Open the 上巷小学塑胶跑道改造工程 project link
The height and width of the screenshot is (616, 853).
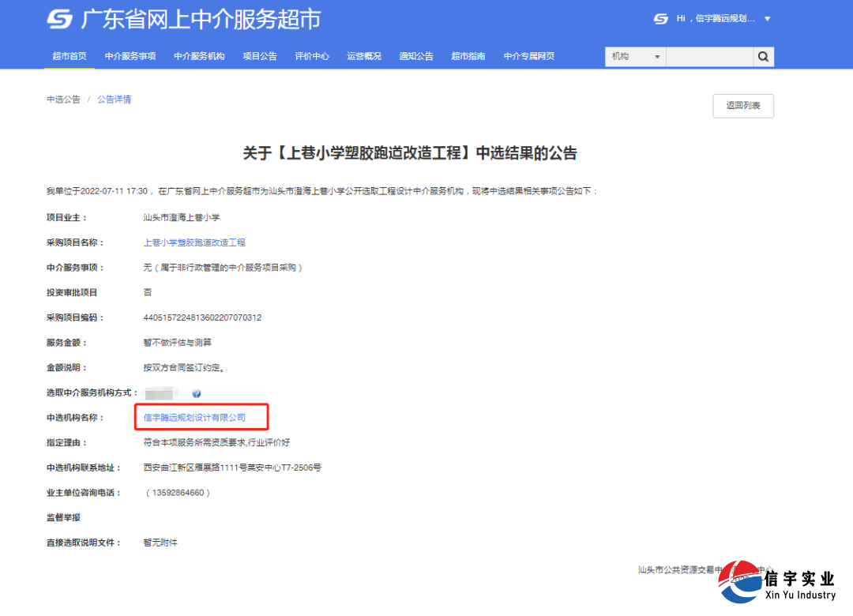pyautogui.click(x=194, y=242)
